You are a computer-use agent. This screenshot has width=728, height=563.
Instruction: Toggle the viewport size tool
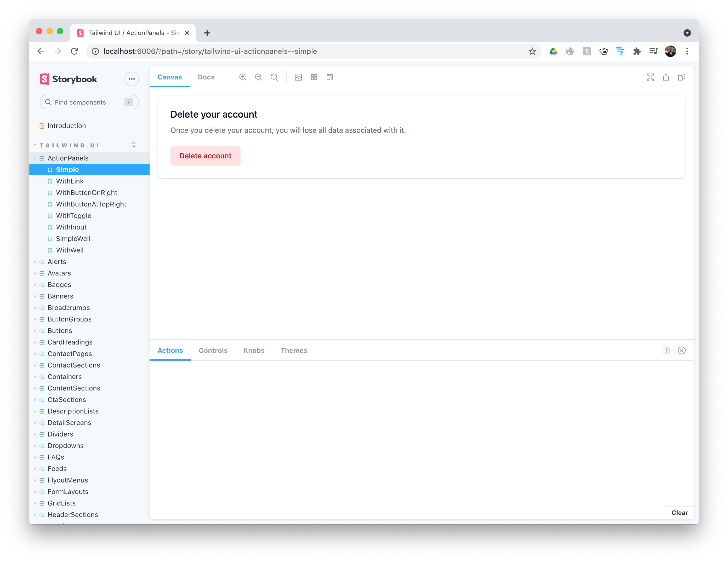(329, 77)
